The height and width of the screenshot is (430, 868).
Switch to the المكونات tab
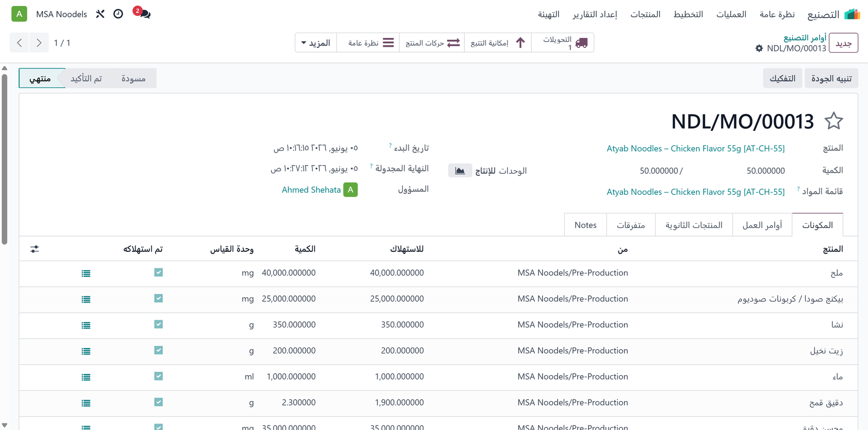(818, 225)
